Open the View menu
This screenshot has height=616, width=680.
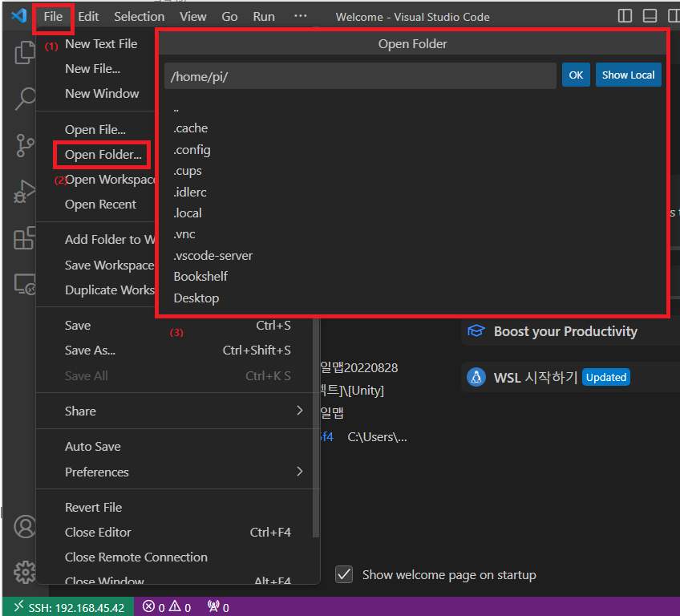click(193, 17)
